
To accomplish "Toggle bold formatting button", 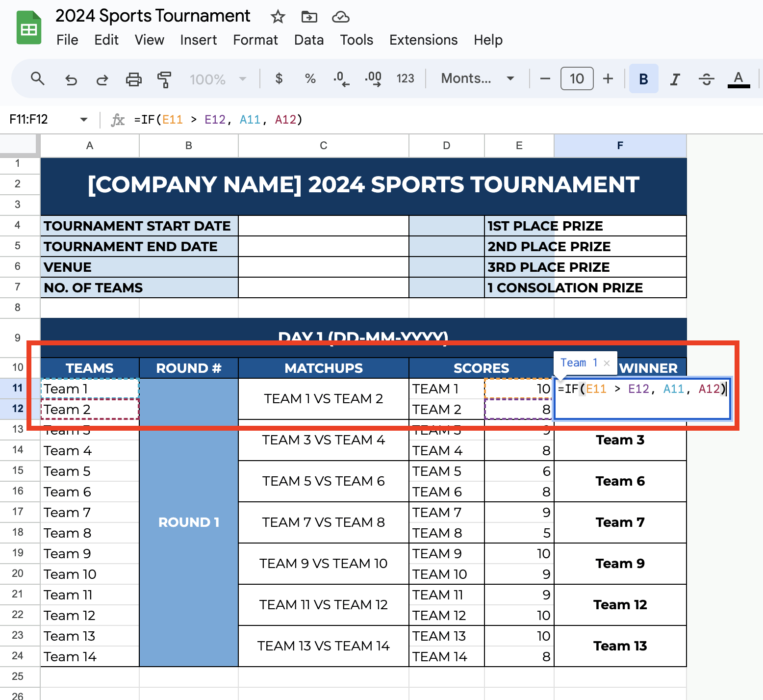I will click(x=643, y=79).
